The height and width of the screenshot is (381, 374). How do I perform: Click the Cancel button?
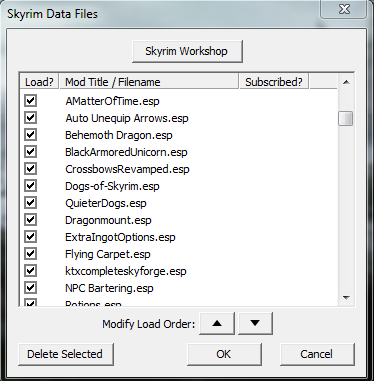(317, 354)
